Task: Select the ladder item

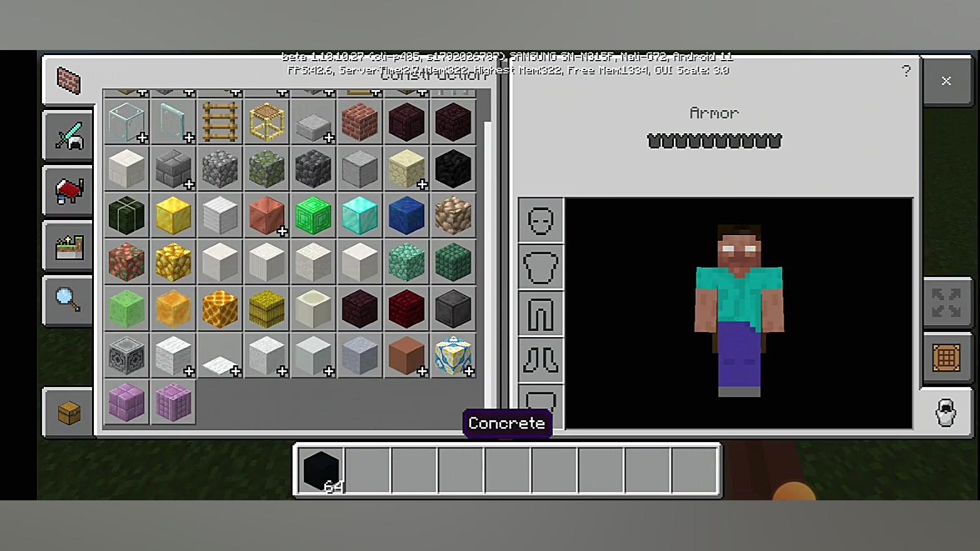Action: [x=220, y=122]
